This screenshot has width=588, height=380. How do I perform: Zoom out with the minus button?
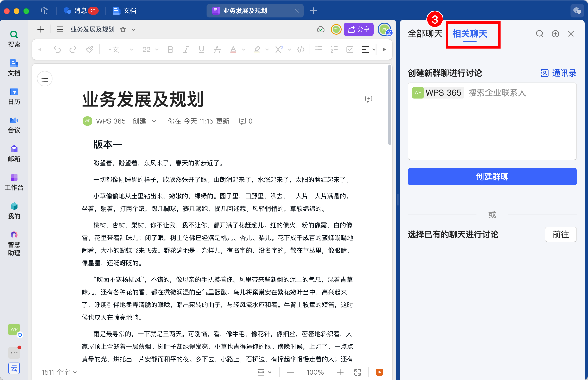[291, 372]
